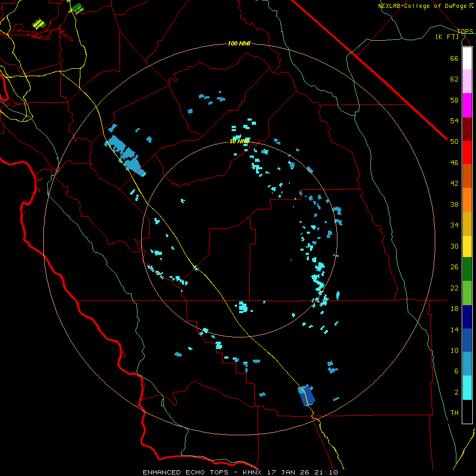Click the green-yellow striped echo at top left

coord(39,24)
